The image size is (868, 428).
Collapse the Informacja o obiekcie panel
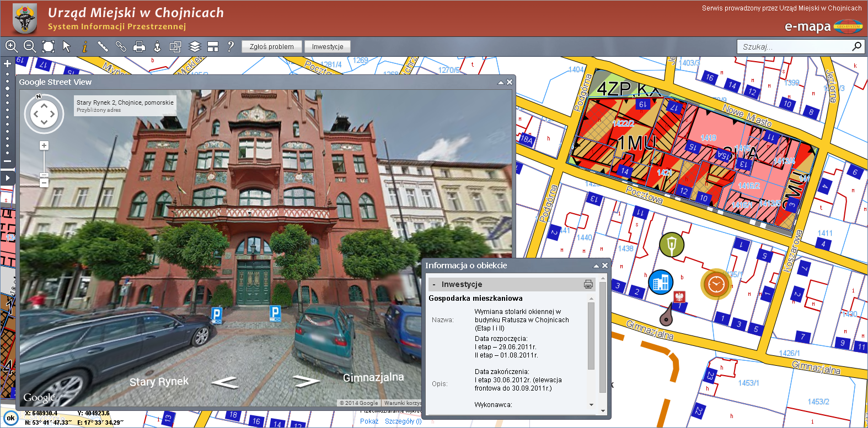pyautogui.click(x=596, y=266)
